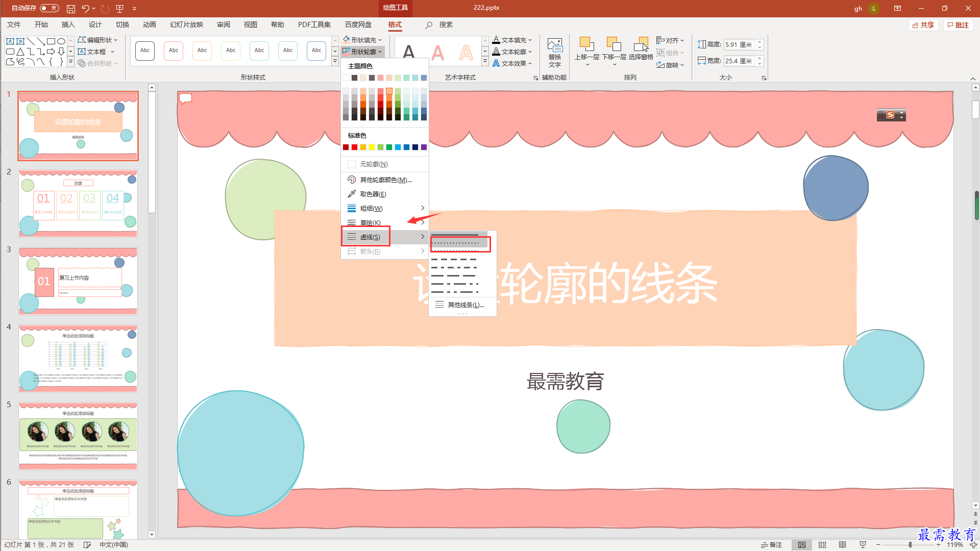Click the pink WordArt style A
The height and width of the screenshot is (551, 980).
[437, 53]
